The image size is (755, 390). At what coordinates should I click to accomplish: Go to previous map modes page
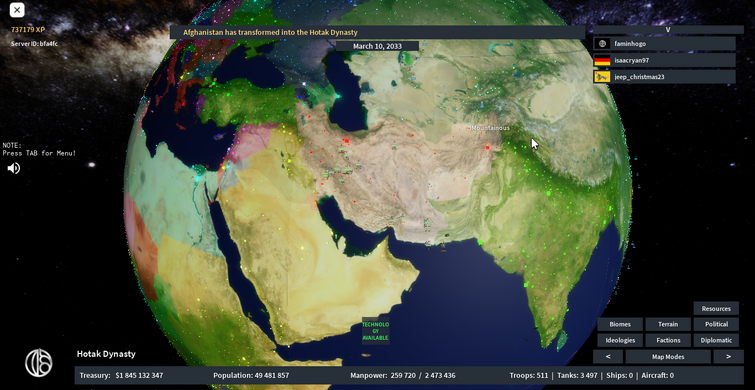tap(608, 357)
